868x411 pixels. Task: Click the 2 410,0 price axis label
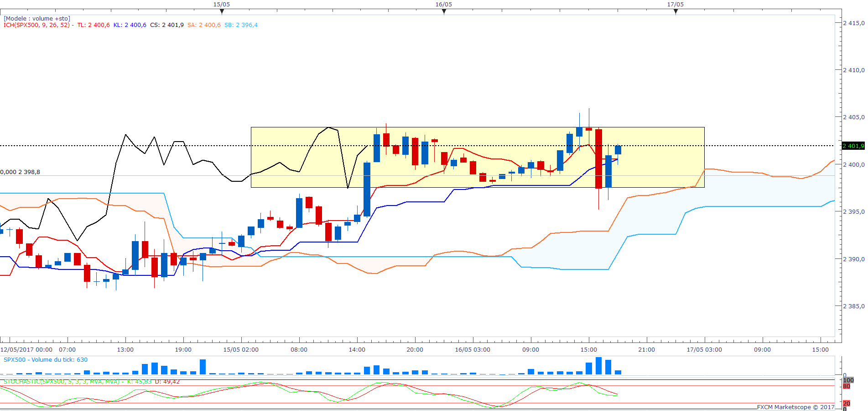[853, 70]
